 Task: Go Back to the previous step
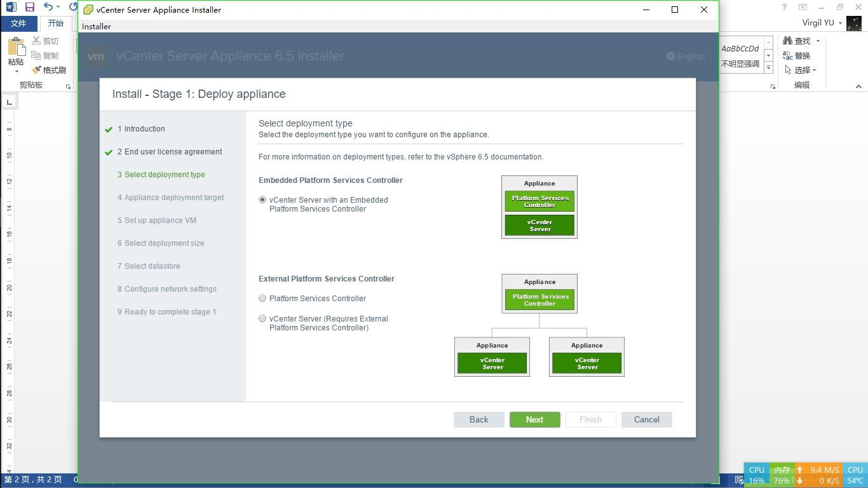tap(478, 419)
